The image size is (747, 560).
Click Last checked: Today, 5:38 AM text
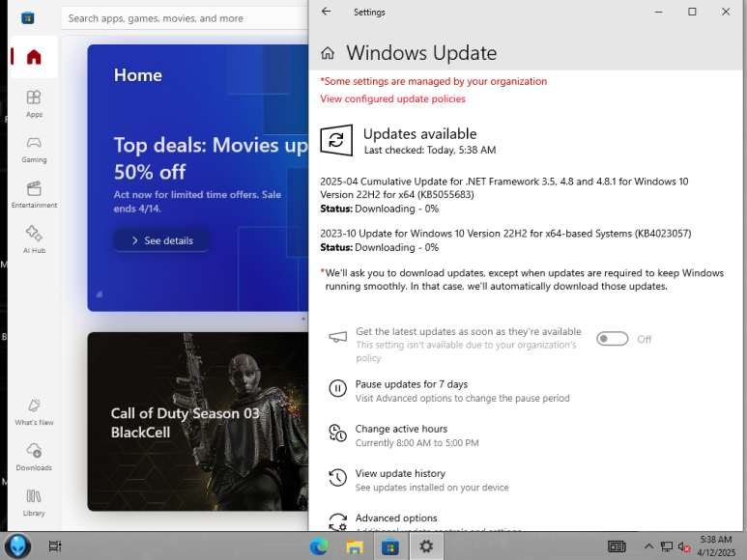tap(430, 151)
